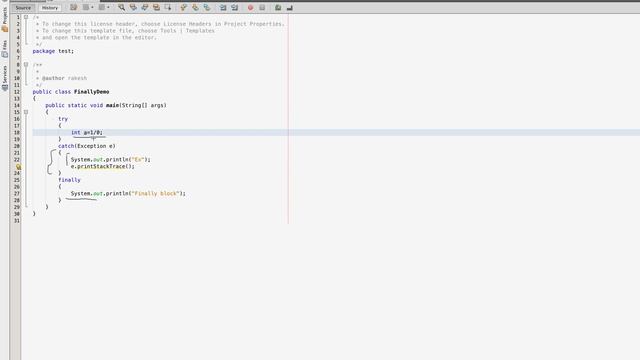This screenshot has width=640, height=360.
Task: Click the 'e.printStackTrace();' line
Action: tap(102, 166)
